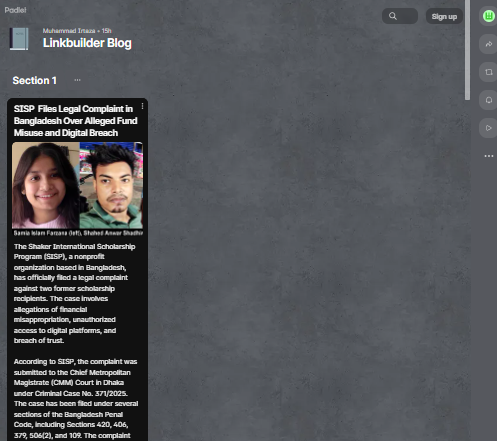Screen dimensions: 497x441
Task: Click the remake padlet icon
Action: [489, 72]
